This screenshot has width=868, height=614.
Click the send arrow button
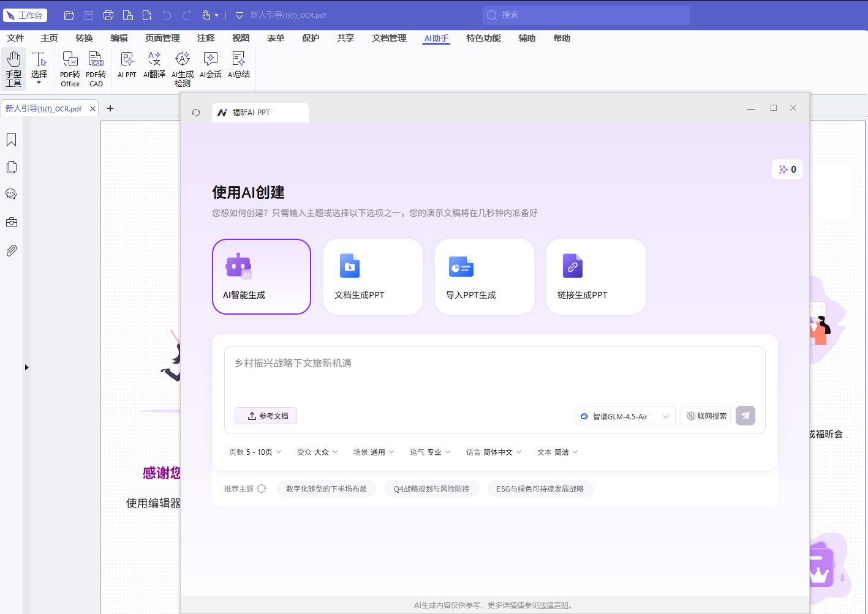point(745,416)
